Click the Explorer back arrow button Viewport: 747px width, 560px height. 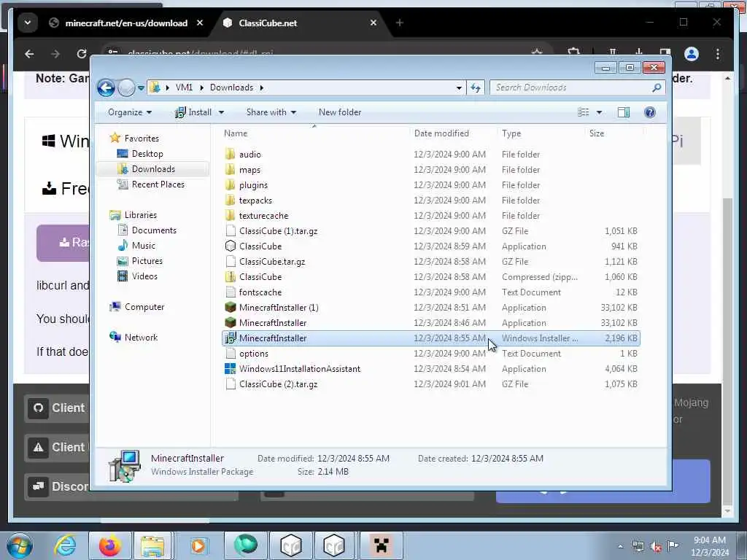point(106,87)
